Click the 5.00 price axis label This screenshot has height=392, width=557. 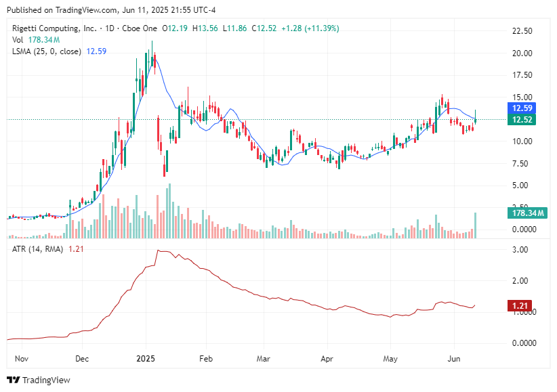[x=520, y=186]
